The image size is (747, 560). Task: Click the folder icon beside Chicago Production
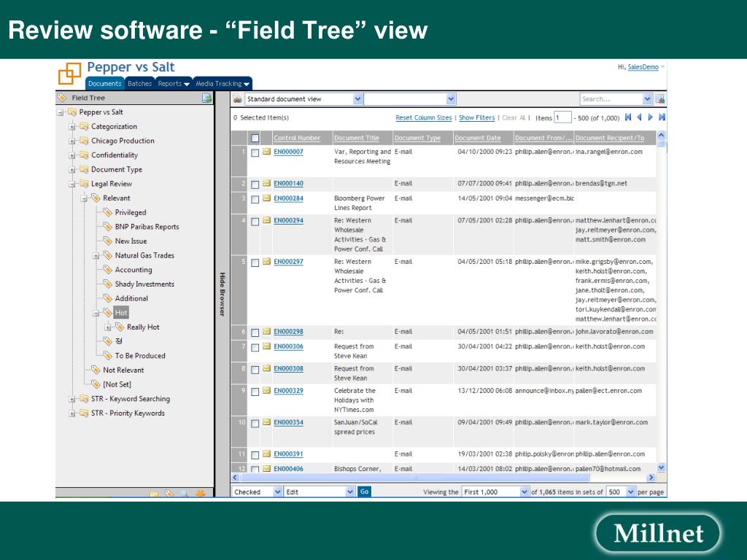(84, 141)
